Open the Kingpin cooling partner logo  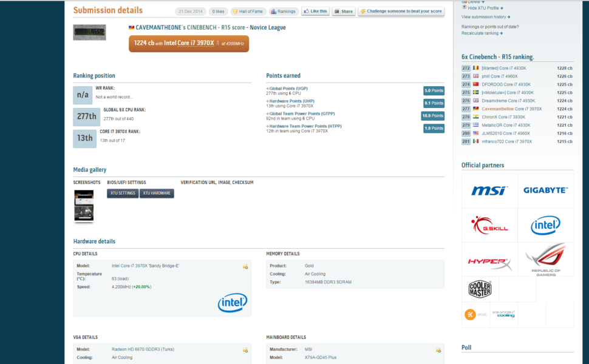point(504,314)
